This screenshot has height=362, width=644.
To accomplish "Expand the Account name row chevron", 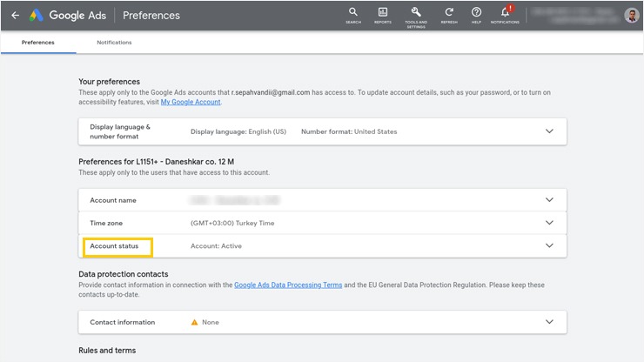I will coord(549,200).
